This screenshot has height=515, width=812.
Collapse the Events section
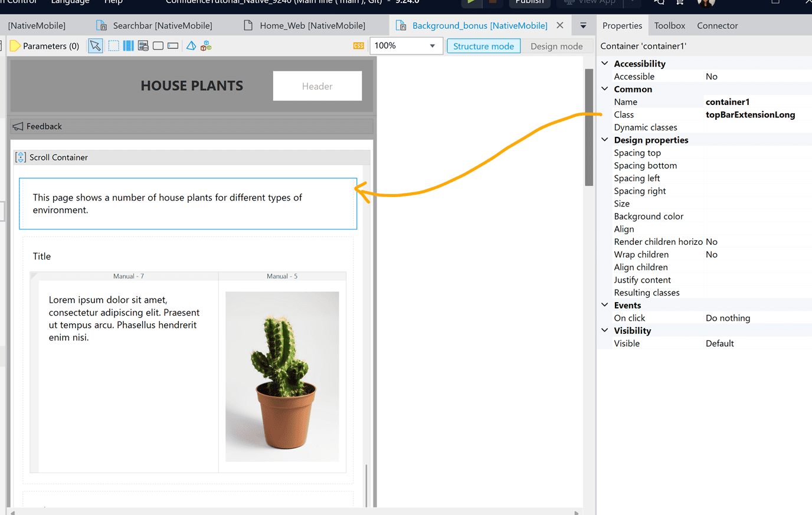point(605,305)
